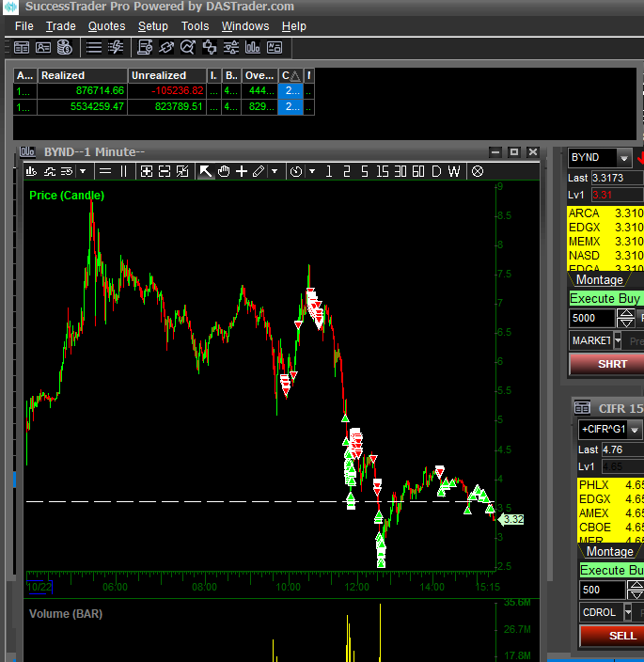This screenshot has height=662, width=644.
Task: Click the chart type icon in BYND chart toolbar
Action: pos(31,171)
